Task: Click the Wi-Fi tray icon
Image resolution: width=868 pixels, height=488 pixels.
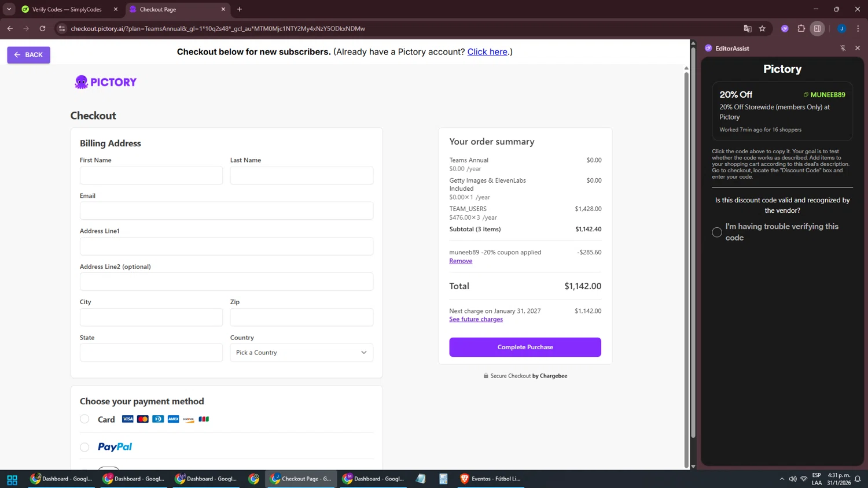Action: click(x=804, y=479)
